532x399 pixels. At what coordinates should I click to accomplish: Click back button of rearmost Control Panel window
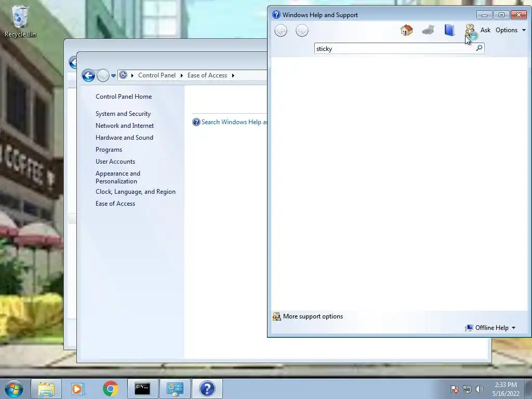coord(73,62)
